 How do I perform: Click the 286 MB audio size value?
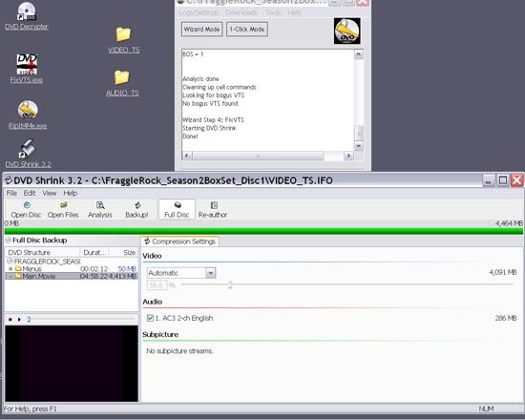point(506,318)
